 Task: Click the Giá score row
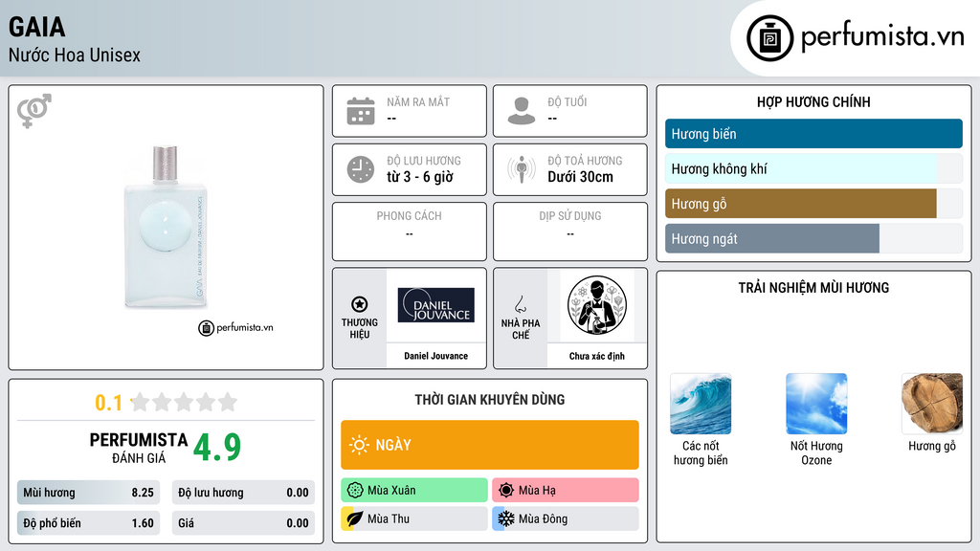pyautogui.click(x=243, y=523)
